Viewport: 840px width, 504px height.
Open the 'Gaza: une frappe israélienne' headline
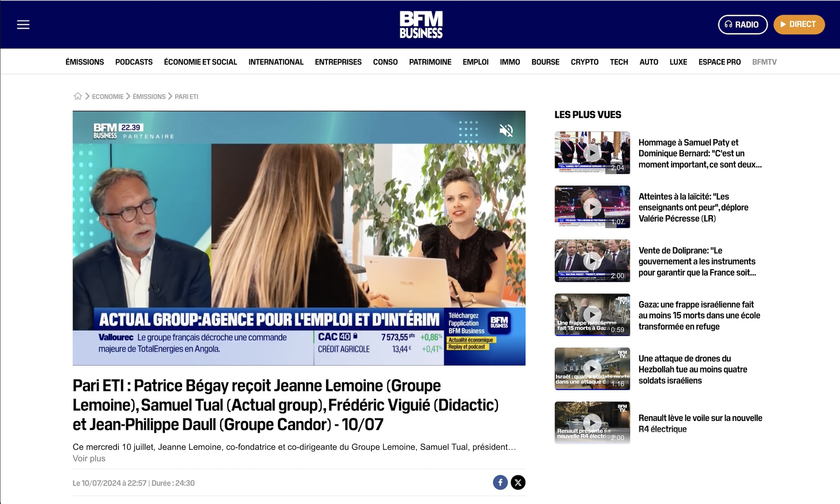coord(699,315)
